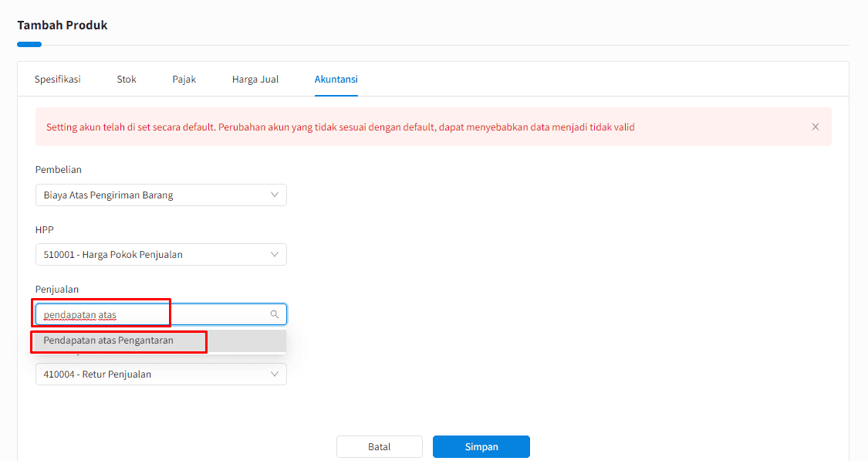Image resolution: width=868 pixels, height=461 pixels.
Task: Expand the Pembelian dropdown chevron
Action: (x=274, y=195)
